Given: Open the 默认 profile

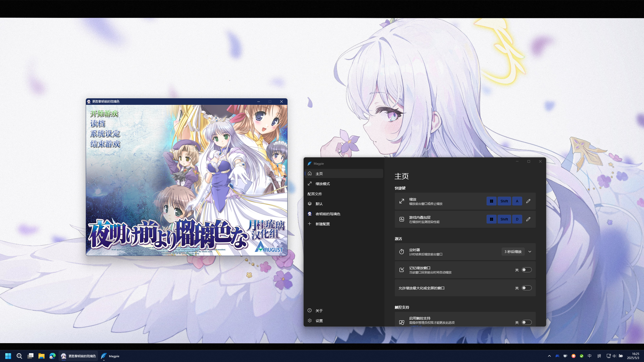Looking at the screenshot, I should click(x=319, y=204).
